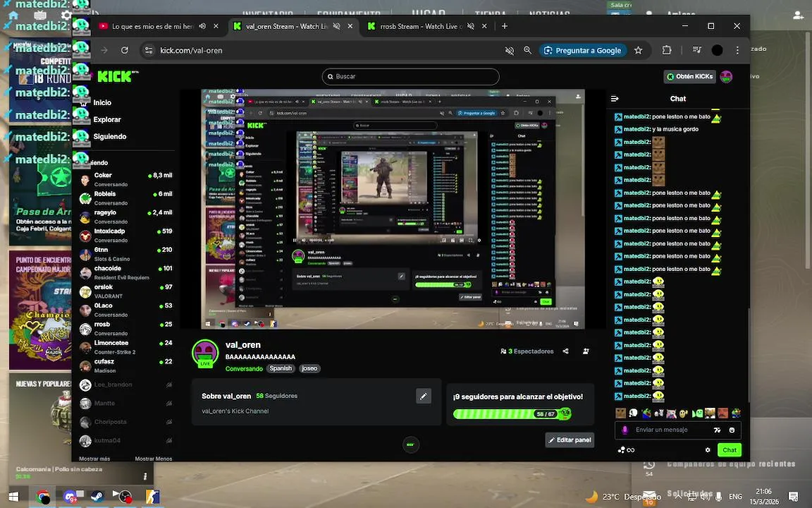This screenshot has width=812, height=508.
Task: Open the Counter-Strike taskbar icon
Action: [152, 497]
